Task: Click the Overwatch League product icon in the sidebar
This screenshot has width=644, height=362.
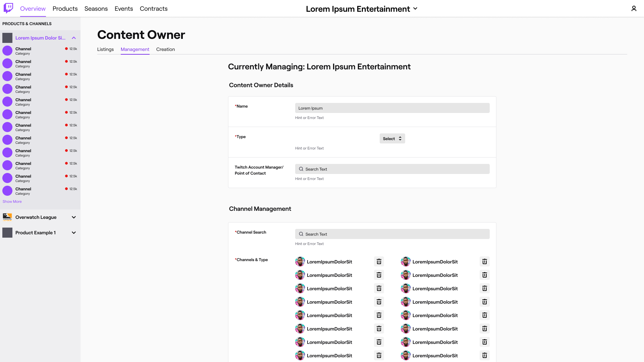Action: [7, 217]
